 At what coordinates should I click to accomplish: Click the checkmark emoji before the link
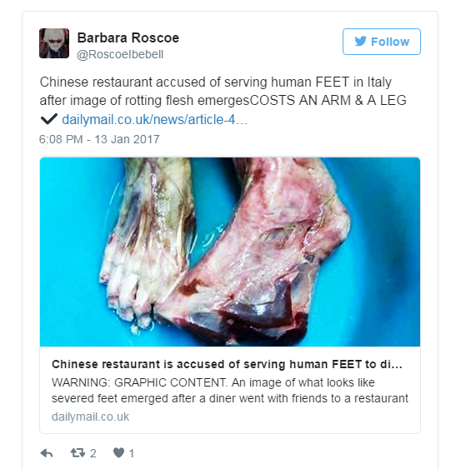click(x=49, y=119)
